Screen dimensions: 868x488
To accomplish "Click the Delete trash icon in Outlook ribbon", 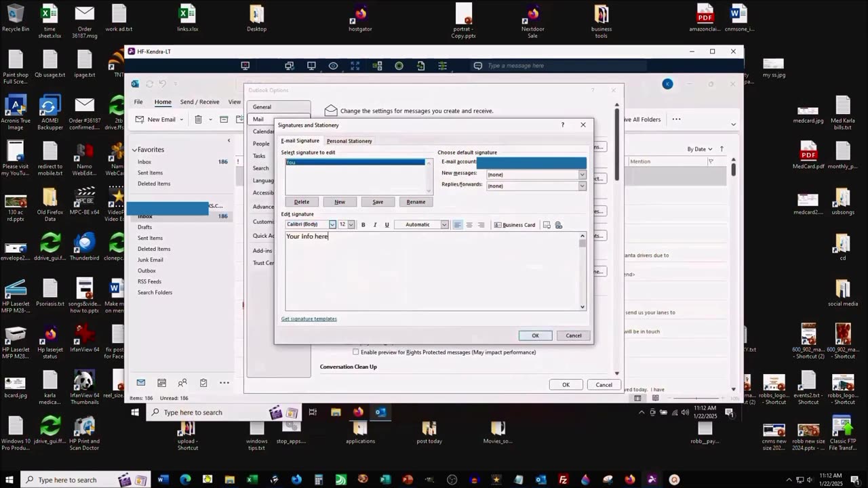I will (198, 119).
